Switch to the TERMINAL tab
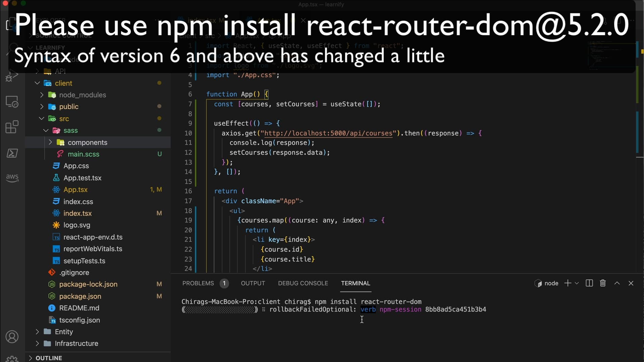The width and height of the screenshot is (644, 362). tap(356, 283)
